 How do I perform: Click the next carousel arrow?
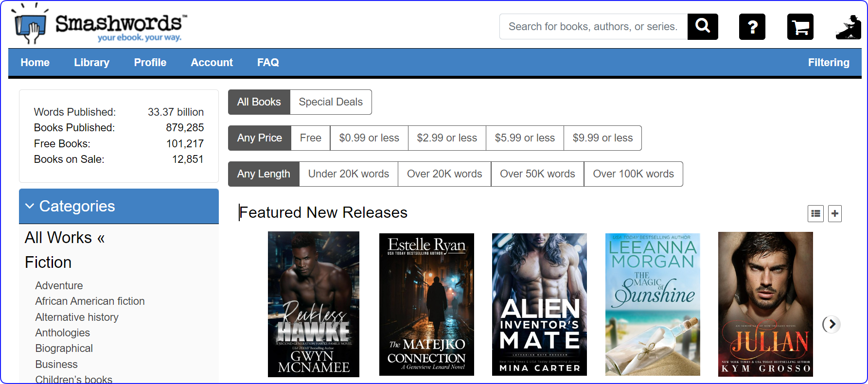pyautogui.click(x=832, y=324)
